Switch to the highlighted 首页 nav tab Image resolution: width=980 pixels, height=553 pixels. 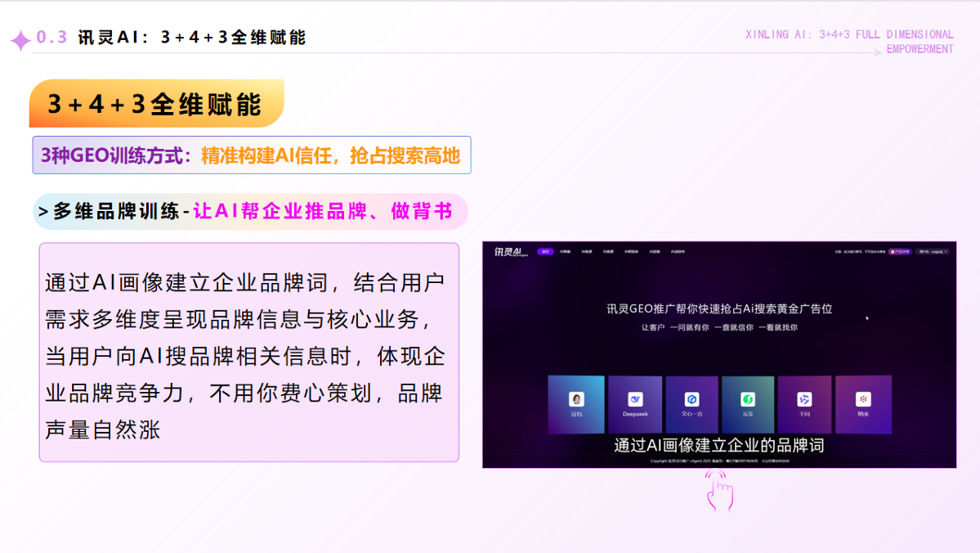[545, 252]
